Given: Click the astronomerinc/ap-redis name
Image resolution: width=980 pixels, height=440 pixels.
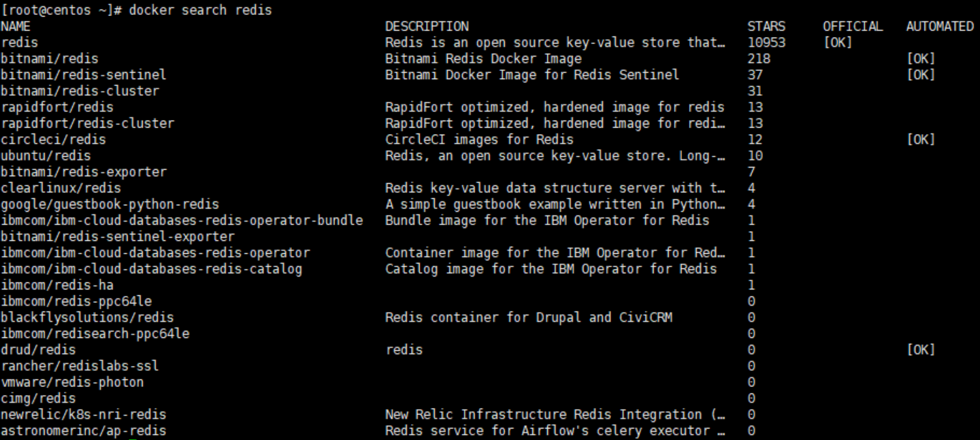Looking at the screenshot, I should 83,430.
